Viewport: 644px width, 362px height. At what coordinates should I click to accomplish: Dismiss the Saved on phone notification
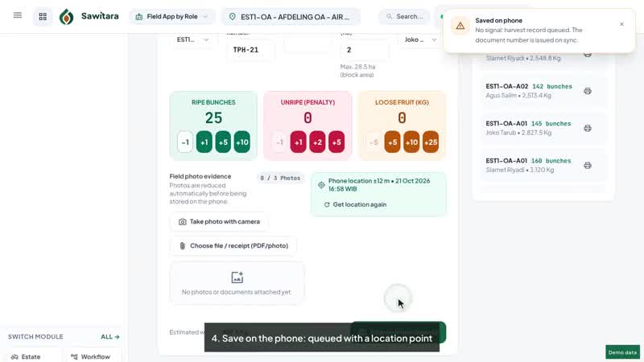pos(621,24)
